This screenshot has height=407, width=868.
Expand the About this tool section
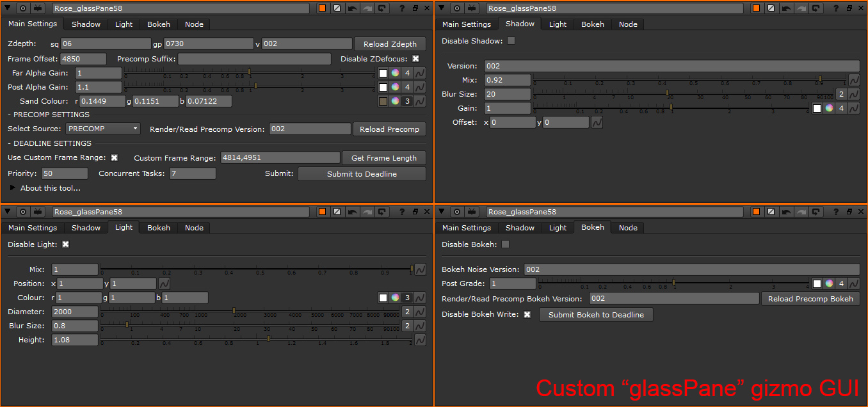coord(14,188)
